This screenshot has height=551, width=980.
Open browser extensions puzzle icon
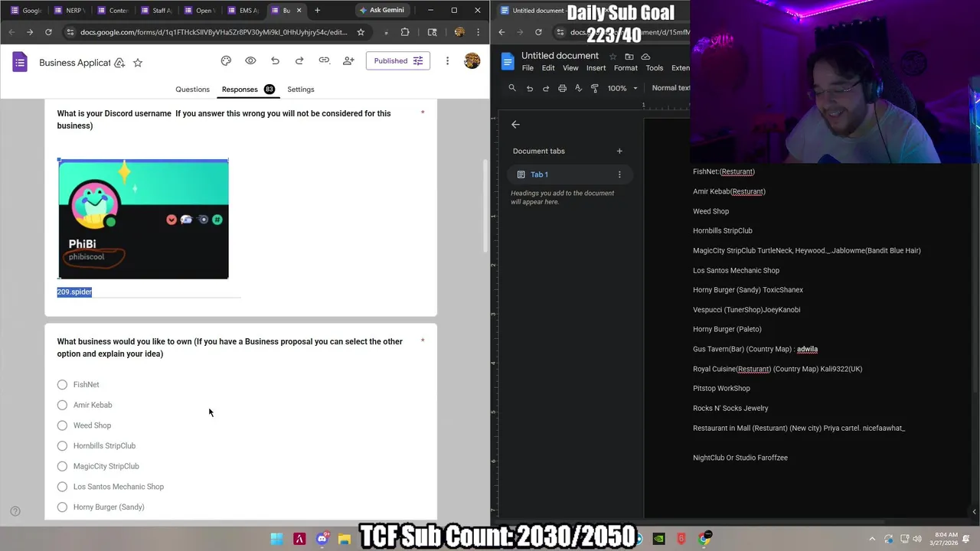[405, 32]
